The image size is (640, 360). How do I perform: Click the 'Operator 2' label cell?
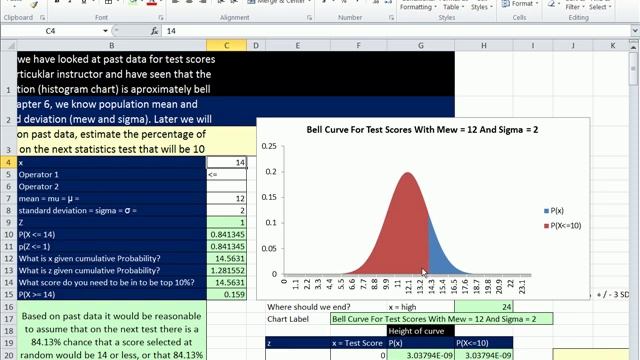[x=111, y=187]
